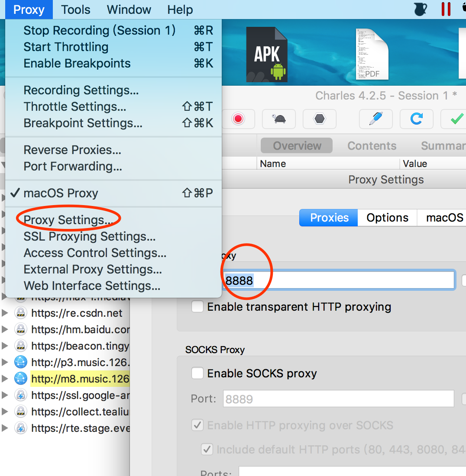This screenshot has width=466, height=476.
Task: Expand the http://p3.music.126 tree node
Action: [x=5, y=362]
